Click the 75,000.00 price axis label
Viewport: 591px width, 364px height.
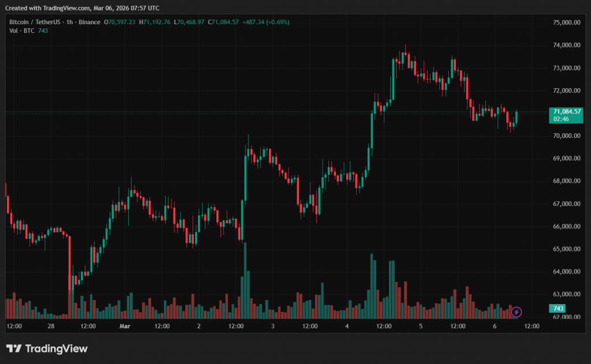pyautogui.click(x=566, y=22)
